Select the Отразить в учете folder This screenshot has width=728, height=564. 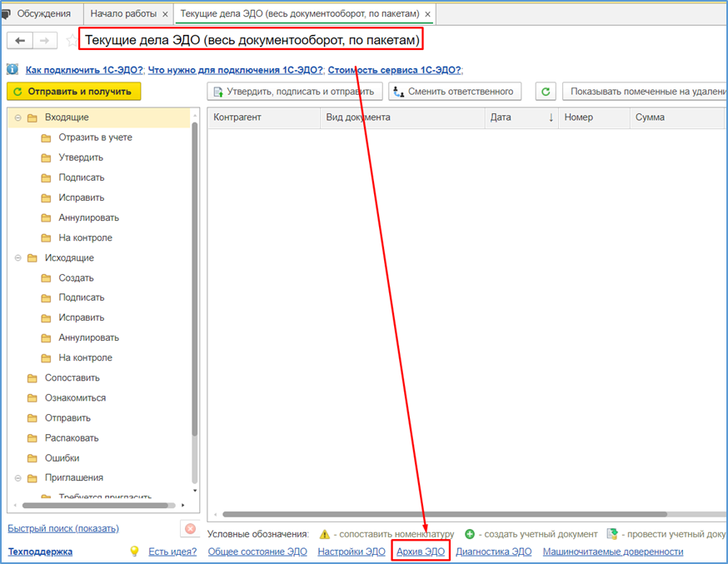click(95, 137)
